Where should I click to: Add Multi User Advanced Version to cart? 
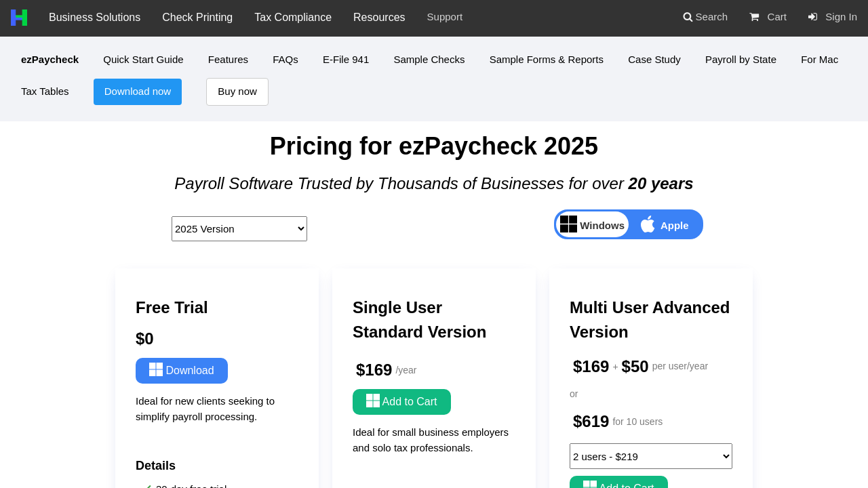pyautogui.click(x=618, y=483)
